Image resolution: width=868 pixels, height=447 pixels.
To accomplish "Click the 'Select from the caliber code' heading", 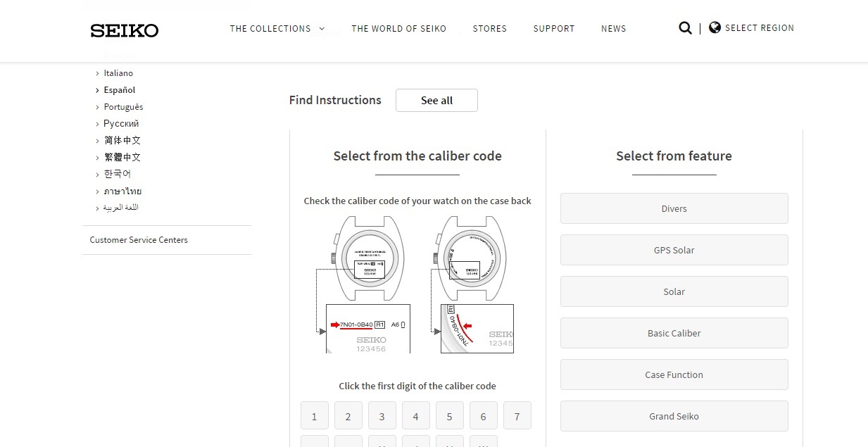I will pyautogui.click(x=417, y=156).
